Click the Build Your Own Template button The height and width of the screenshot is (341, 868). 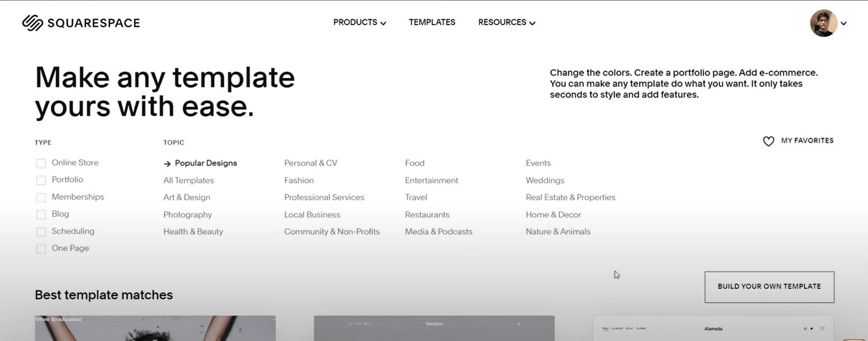769,287
